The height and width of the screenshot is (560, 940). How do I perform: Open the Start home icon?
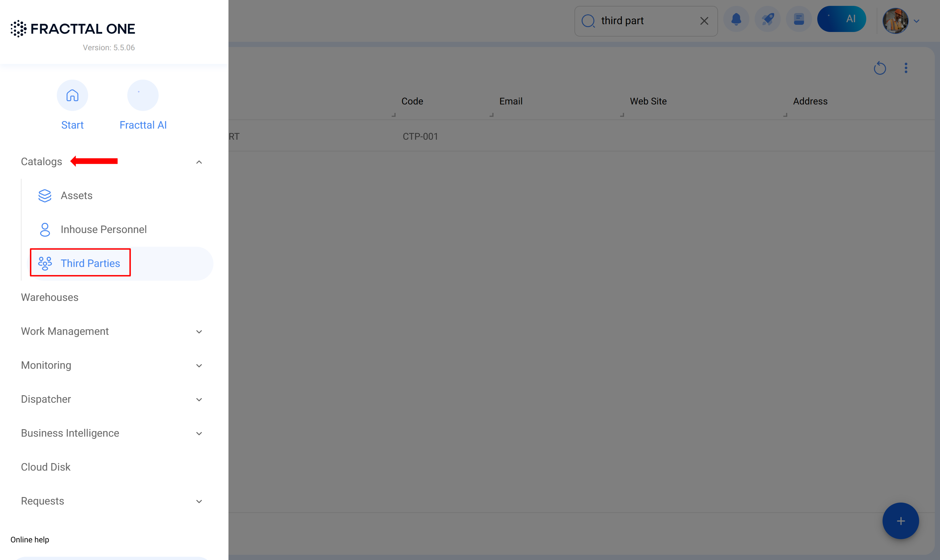tap(72, 95)
